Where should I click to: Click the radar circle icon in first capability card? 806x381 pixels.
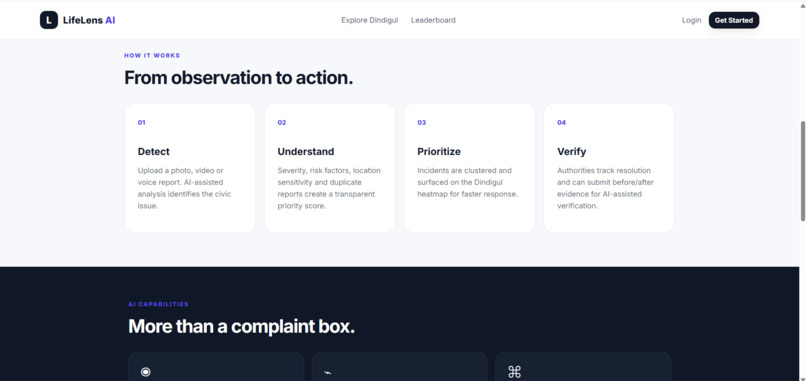(146, 372)
